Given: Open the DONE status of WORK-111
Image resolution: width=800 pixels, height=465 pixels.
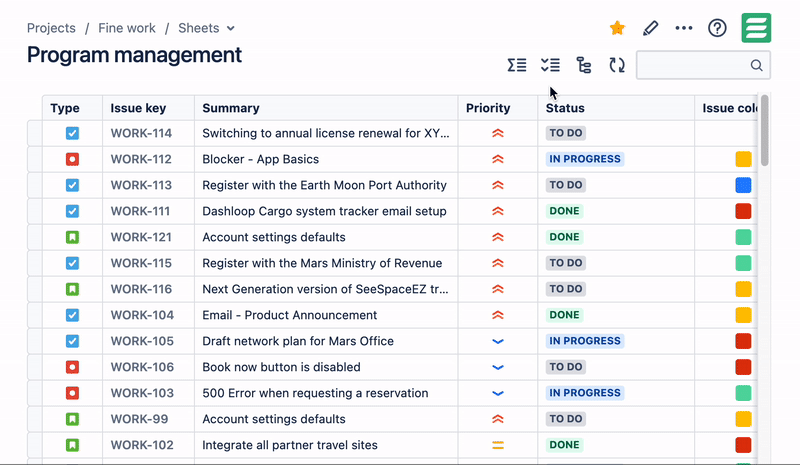Looking at the screenshot, I should tap(564, 211).
